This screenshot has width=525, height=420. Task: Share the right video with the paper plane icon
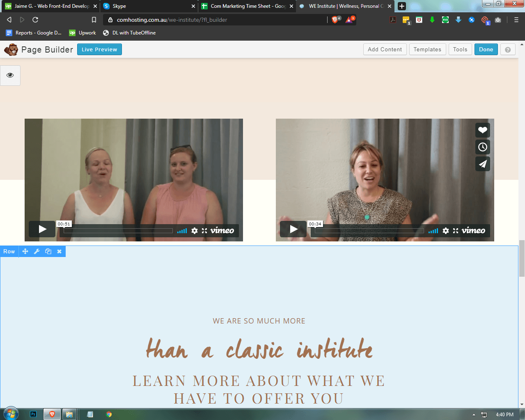(x=483, y=164)
